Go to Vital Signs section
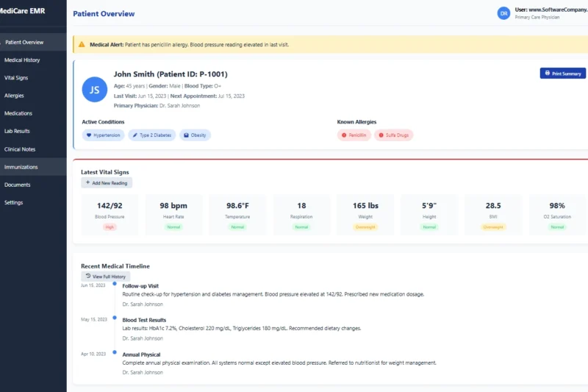Screen dimensions: 588x392 33,78
